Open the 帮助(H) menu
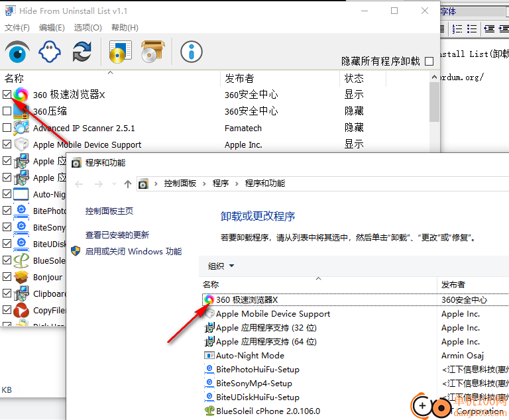This screenshot has width=509, height=420. point(125,28)
